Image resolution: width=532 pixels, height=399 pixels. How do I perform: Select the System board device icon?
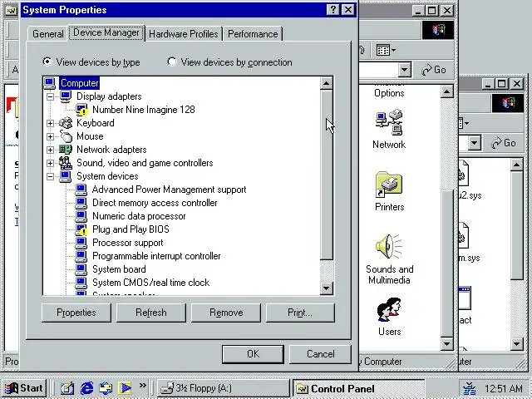pyautogui.click(x=81, y=269)
